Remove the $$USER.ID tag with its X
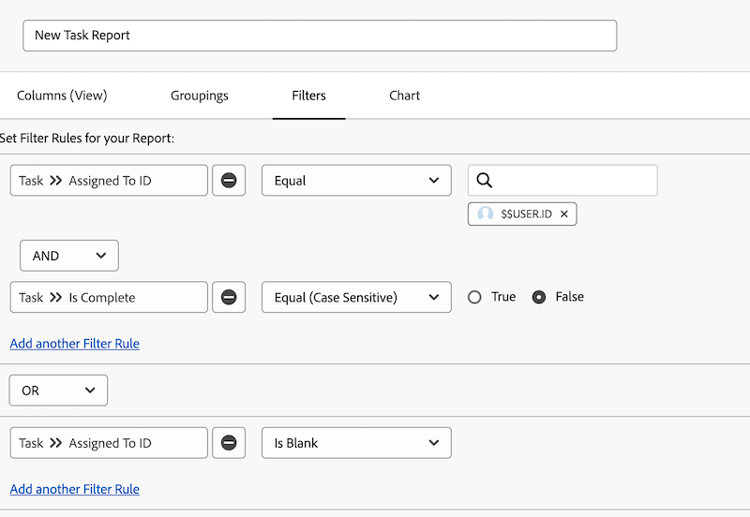 click(x=564, y=214)
